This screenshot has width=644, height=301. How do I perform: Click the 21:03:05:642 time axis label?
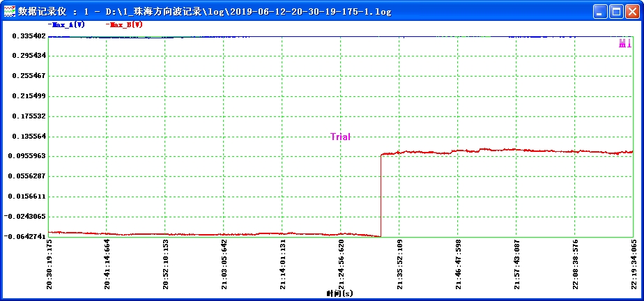(x=224, y=265)
